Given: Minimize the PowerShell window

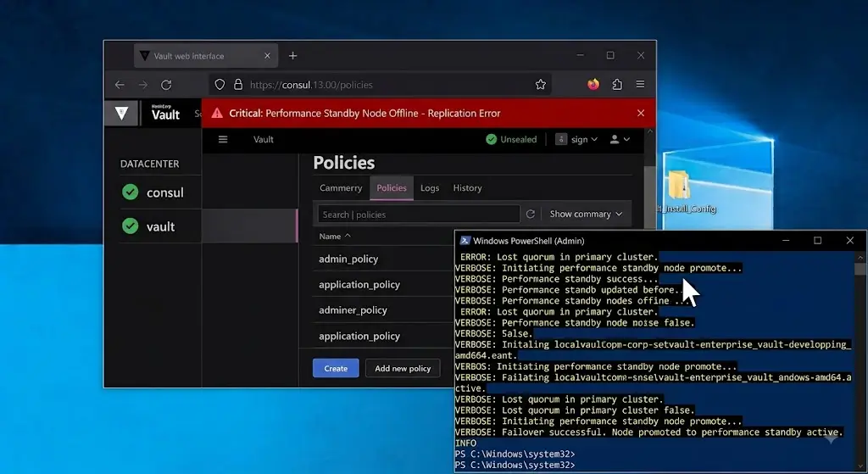Looking at the screenshot, I should pos(786,240).
